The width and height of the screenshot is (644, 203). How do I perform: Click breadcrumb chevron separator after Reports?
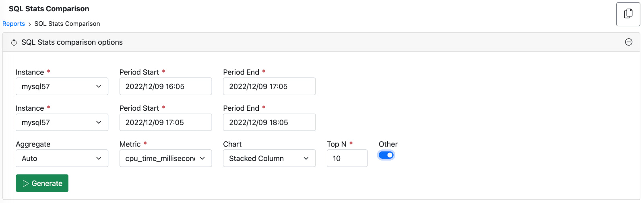click(x=29, y=24)
